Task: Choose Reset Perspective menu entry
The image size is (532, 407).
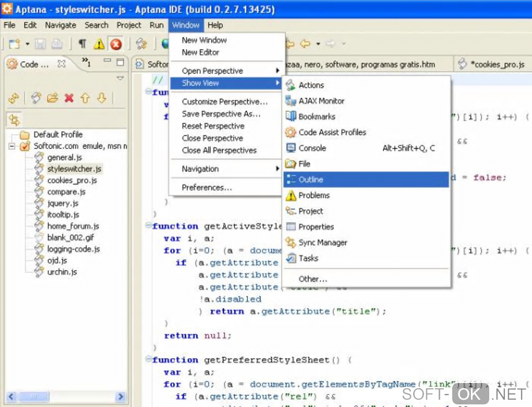Action: pyautogui.click(x=227, y=126)
